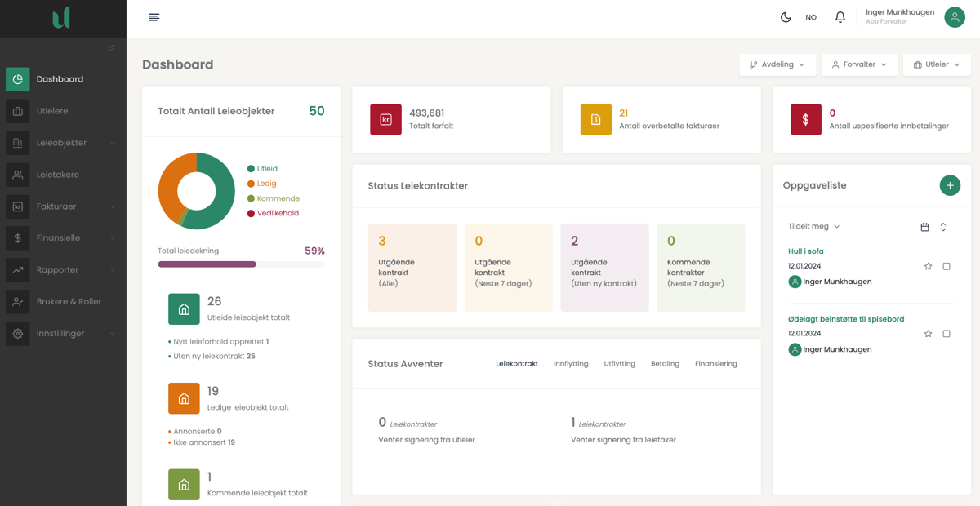Viewport: 980px width, 506px height.
Task: Click the user profile avatar icon
Action: click(x=954, y=17)
